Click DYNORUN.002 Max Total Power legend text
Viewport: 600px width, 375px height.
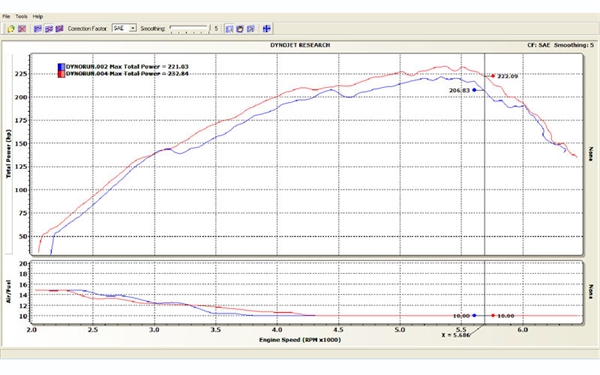pyautogui.click(x=127, y=67)
